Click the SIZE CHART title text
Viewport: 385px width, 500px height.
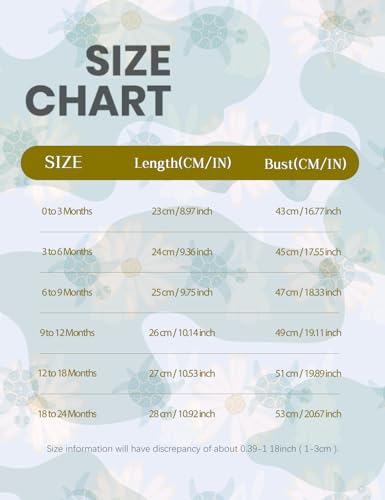(x=98, y=81)
